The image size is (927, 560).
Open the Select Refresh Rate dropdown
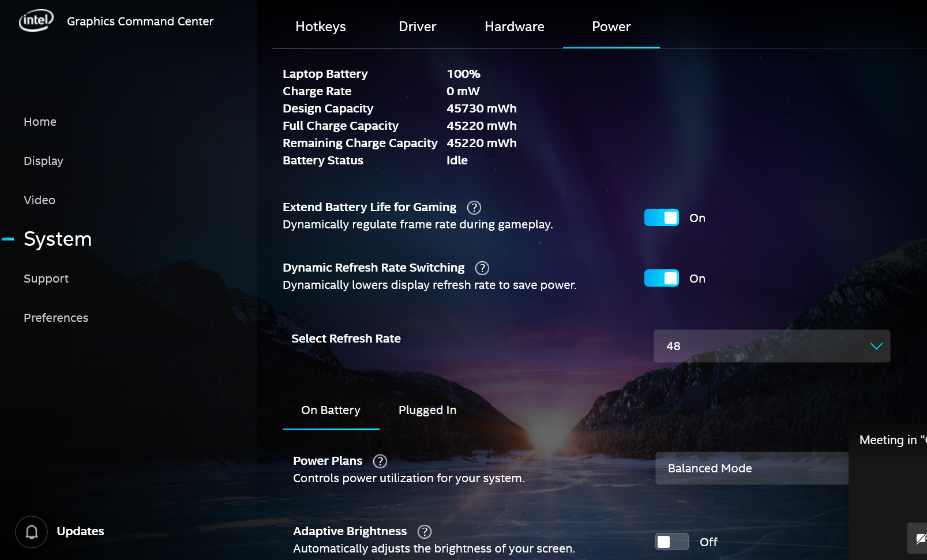(771, 346)
